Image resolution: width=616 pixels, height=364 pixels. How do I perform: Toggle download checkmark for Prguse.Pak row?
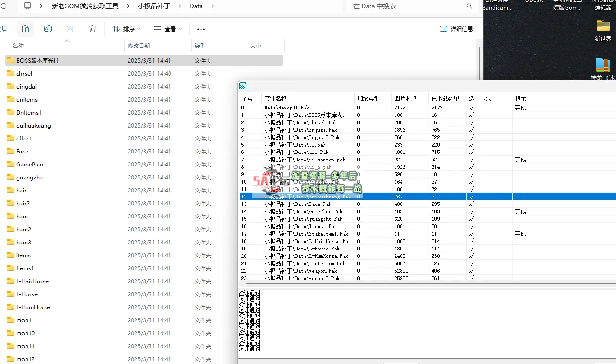coord(472,130)
